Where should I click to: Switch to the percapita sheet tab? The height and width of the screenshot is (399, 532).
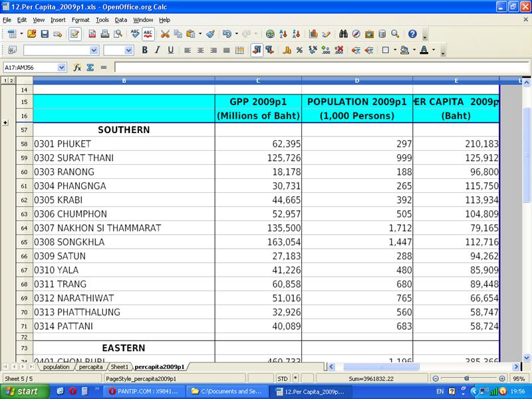pos(90,367)
